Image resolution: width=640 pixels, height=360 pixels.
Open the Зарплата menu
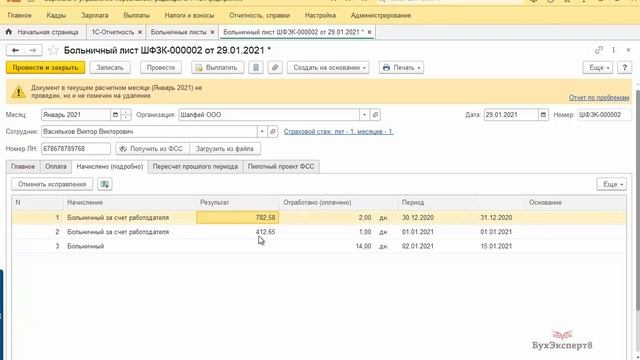[x=95, y=15]
